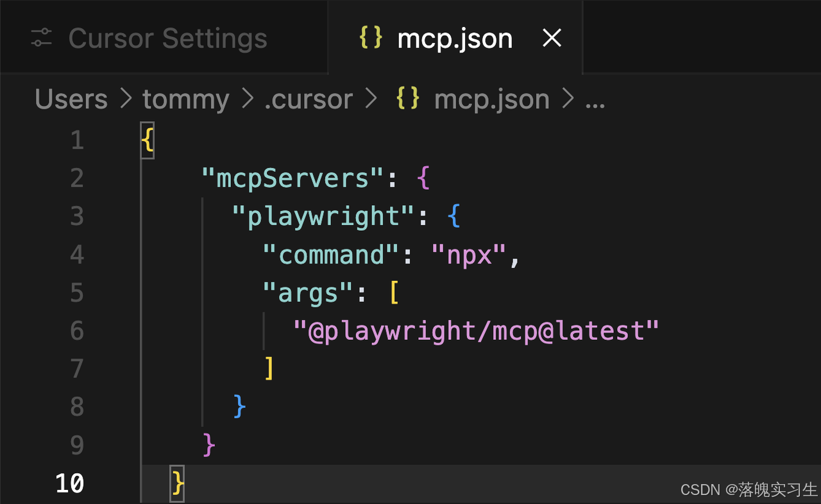The height and width of the screenshot is (504, 821).
Task: Click the Cursor Settings sliders icon
Action: coord(41,38)
